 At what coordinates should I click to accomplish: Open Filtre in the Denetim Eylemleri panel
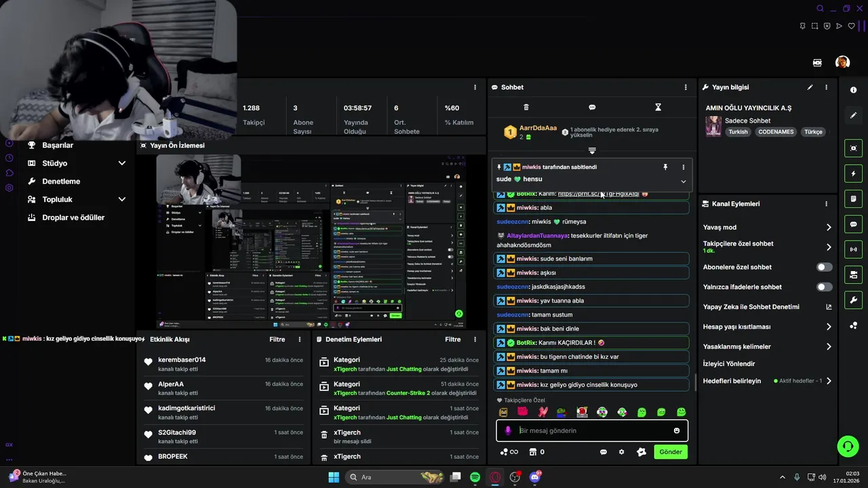pyautogui.click(x=453, y=340)
